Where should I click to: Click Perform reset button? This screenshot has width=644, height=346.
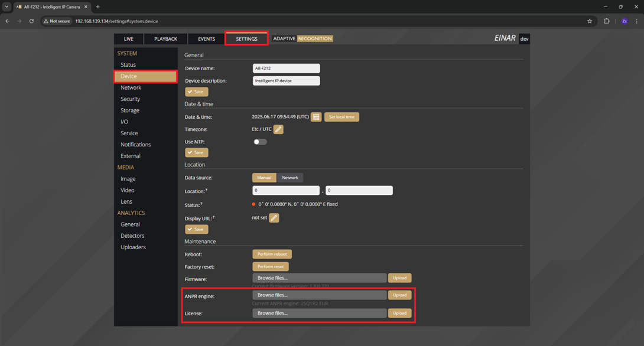click(x=271, y=267)
